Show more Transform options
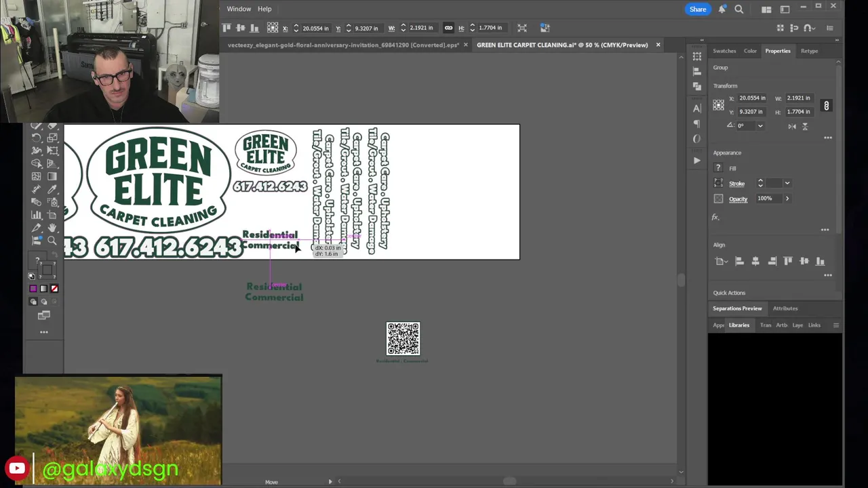The height and width of the screenshot is (488, 868). (x=828, y=138)
